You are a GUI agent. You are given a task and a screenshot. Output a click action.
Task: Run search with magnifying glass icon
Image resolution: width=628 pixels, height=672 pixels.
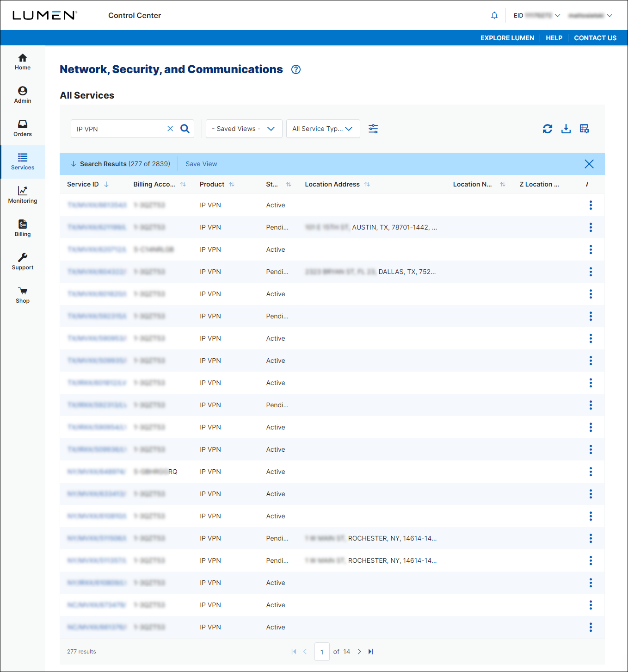[x=185, y=129]
